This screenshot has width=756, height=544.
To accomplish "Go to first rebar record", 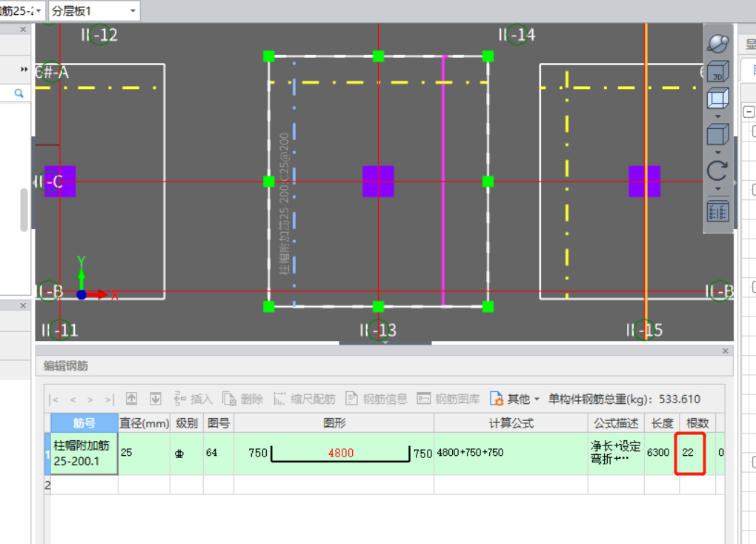I will click(x=54, y=399).
